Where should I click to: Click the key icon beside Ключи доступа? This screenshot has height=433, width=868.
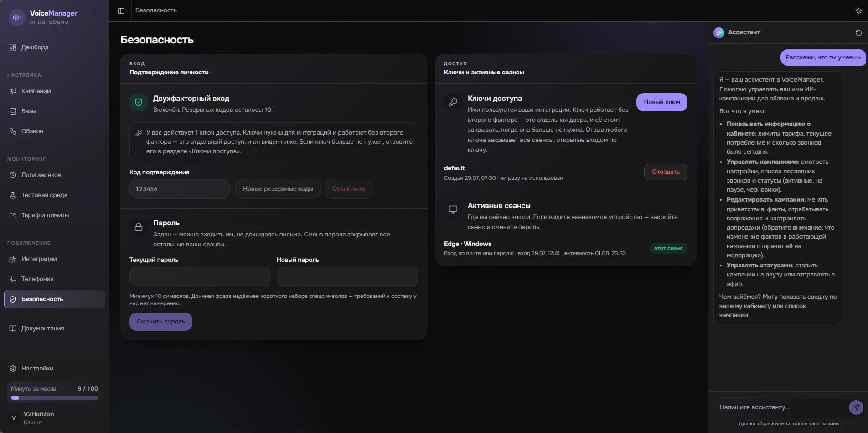tap(453, 102)
